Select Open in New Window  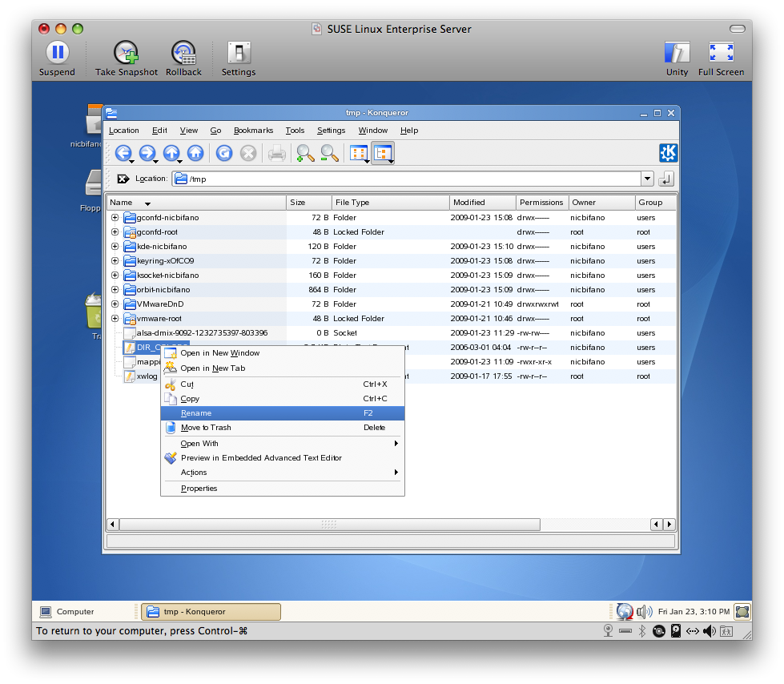point(283,353)
